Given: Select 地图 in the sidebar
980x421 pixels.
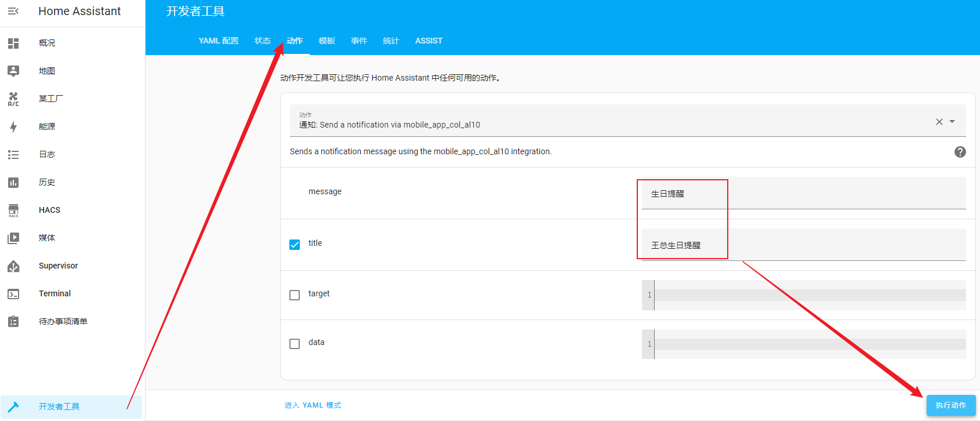Looking at the screenshot, I should click(47, 71).
